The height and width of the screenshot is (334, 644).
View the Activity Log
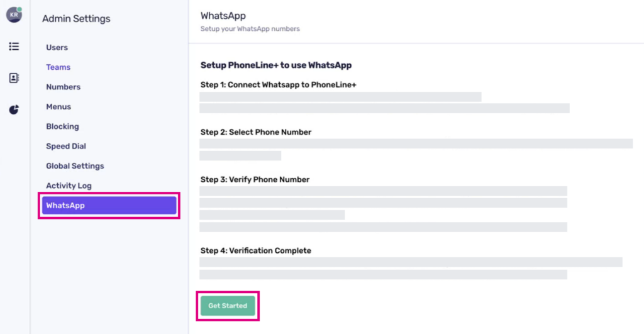[x=69, y=186]
